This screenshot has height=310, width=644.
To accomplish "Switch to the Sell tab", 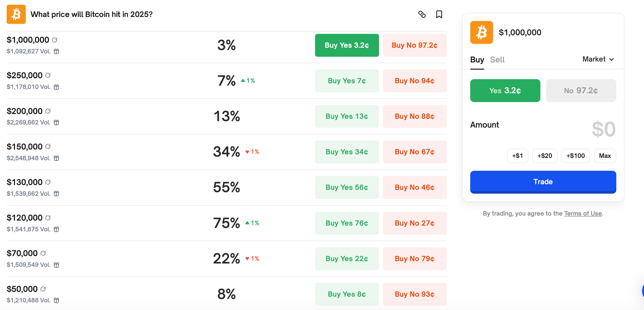I will pos(497,60).
